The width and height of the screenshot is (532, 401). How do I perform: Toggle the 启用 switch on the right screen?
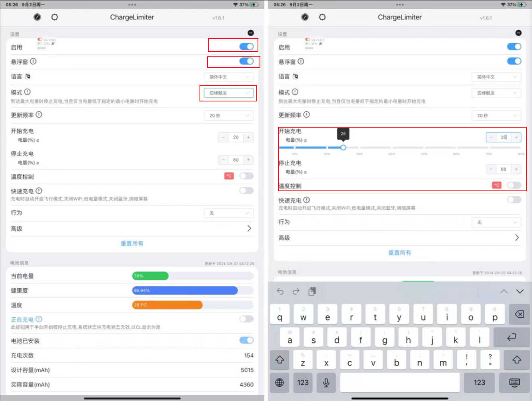pyautogui.click(x=514, y=46)
